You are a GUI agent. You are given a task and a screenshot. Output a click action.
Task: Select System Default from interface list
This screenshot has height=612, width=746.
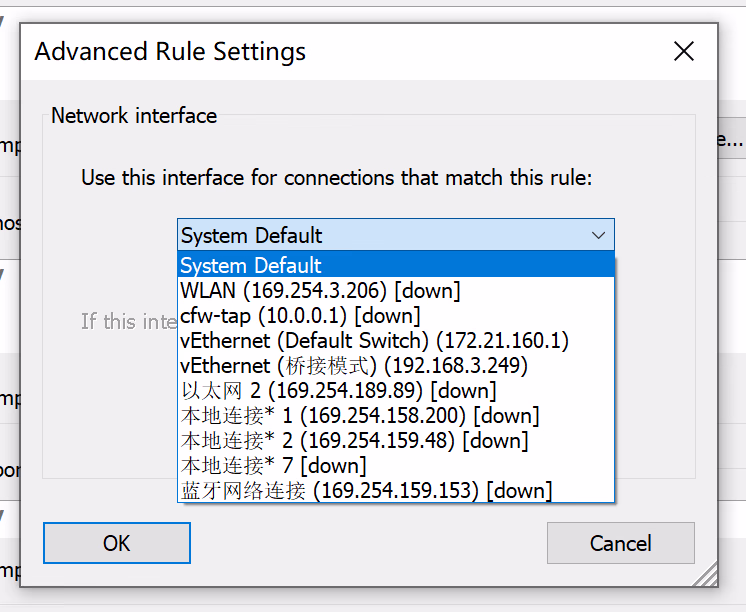tap(251, 266)
